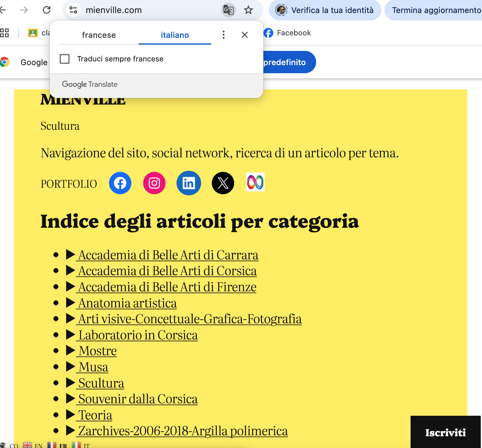482x448 pixels.
Task: Click 'Verifica la tua identità' button
Action: click(325, 10)
